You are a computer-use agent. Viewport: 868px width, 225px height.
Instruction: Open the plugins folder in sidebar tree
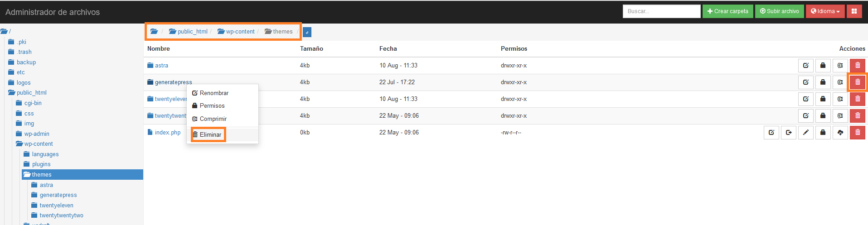(x=41, y=164)
